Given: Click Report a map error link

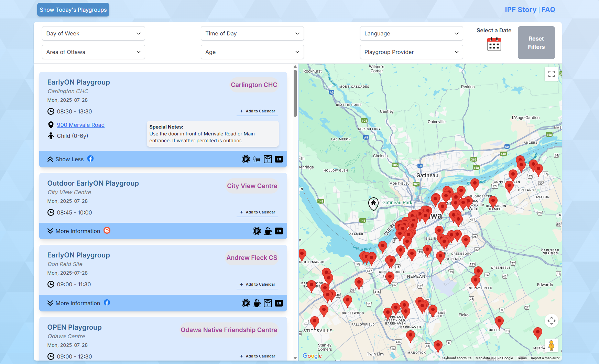Looking at the screenshot, I should [545, 358].
